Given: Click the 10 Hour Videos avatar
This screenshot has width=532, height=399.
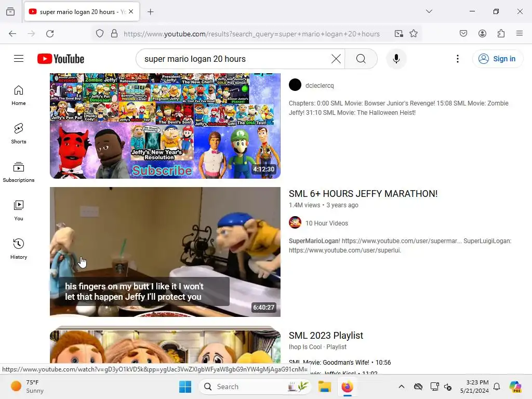Looking at the screenshot, I should (295, 222).
